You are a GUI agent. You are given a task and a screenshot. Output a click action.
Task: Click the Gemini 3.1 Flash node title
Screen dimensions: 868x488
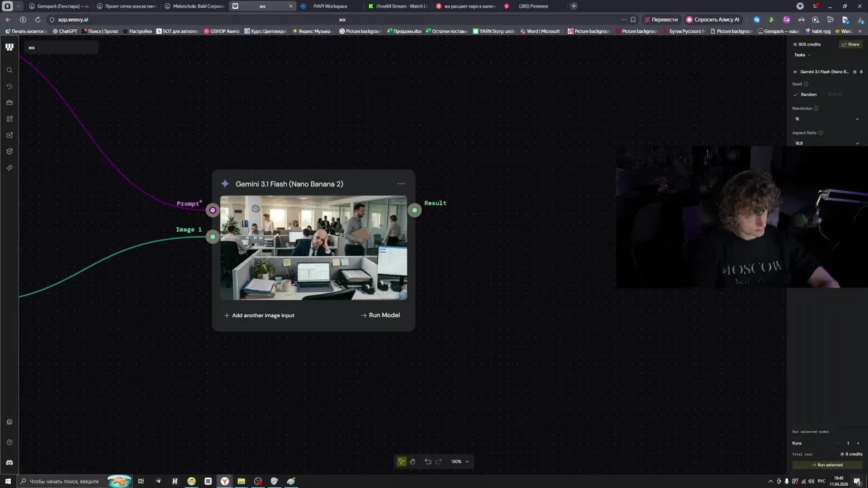(290, 184)
